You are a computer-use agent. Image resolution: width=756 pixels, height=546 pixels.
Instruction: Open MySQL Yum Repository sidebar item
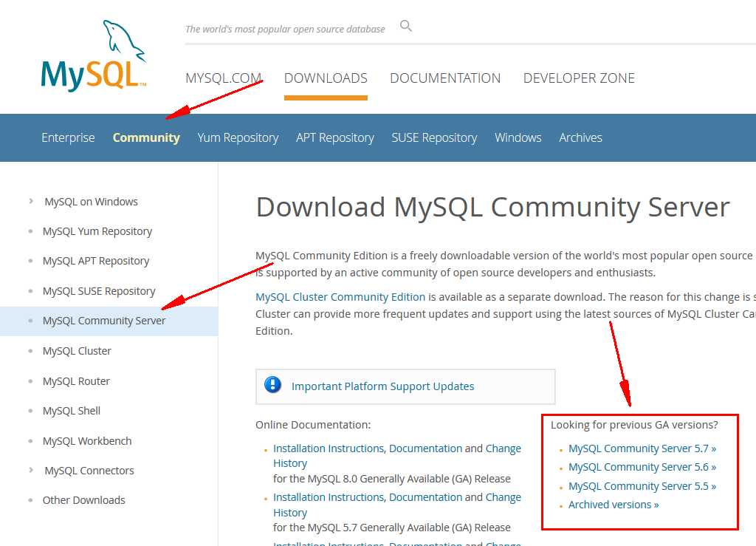click(x=97, y=231)
